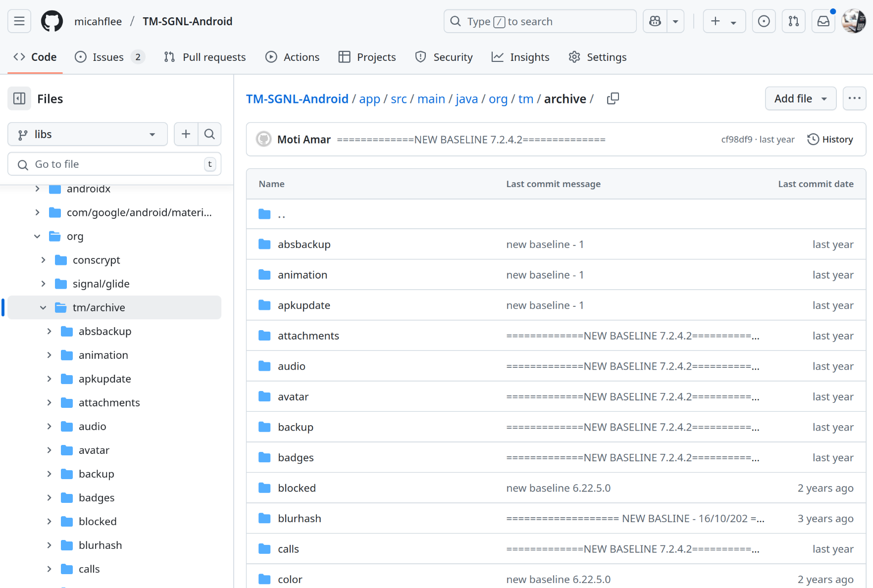873x588 pixels.
Task: Click Moti Amar's commit avatar
Action: pyautogui.click(x=264, y=139)
